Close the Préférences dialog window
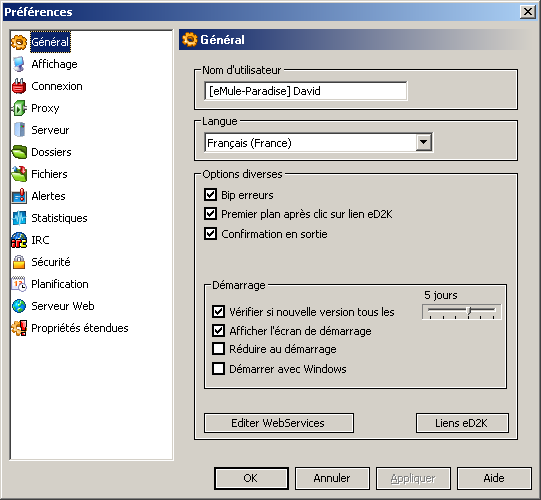This screenshot has height=500, width=541. pos(528,12)
